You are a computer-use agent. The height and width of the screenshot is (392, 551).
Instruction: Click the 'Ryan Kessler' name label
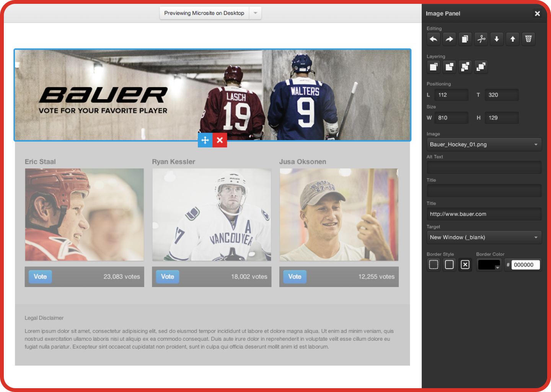click(174, 162)
